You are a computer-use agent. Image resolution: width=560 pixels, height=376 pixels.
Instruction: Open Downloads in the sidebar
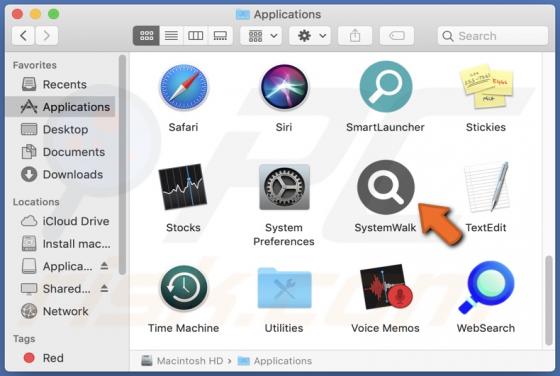point(60,175)
